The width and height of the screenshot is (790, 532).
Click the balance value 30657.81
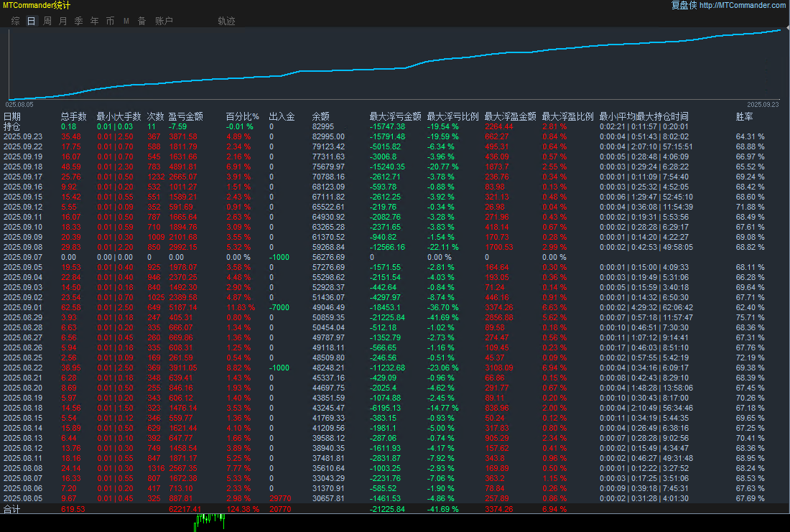328,499
